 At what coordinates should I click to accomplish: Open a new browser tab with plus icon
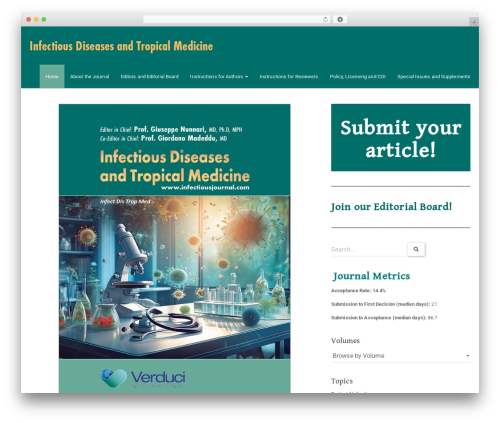pos(474,22)
